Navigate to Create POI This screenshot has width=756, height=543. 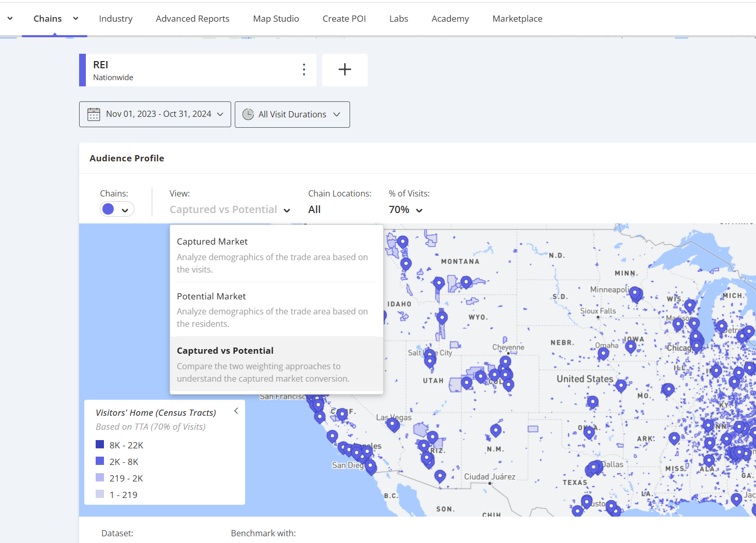point(344,19)
